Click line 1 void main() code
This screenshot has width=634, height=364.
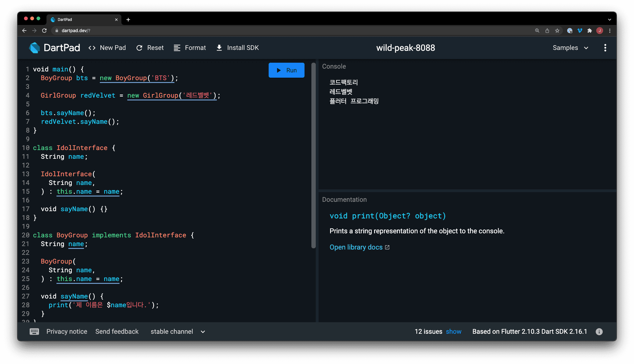tap(58, 69)
